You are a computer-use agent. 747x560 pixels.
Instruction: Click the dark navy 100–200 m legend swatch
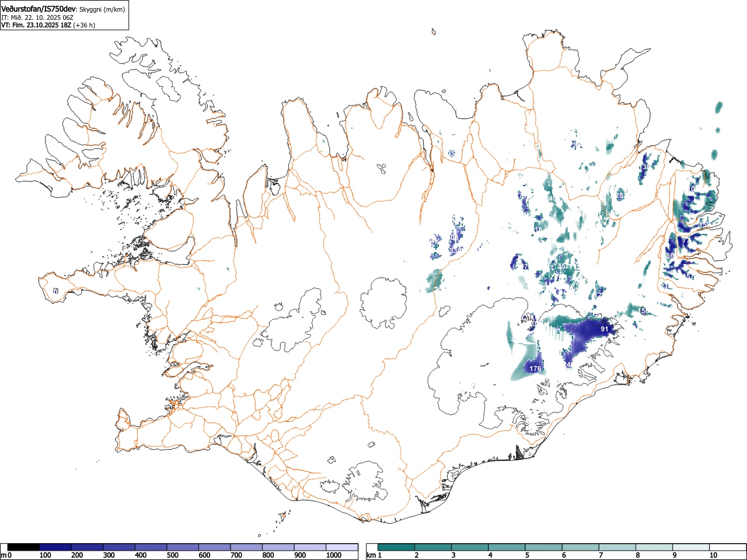click(x=55, y=547)
